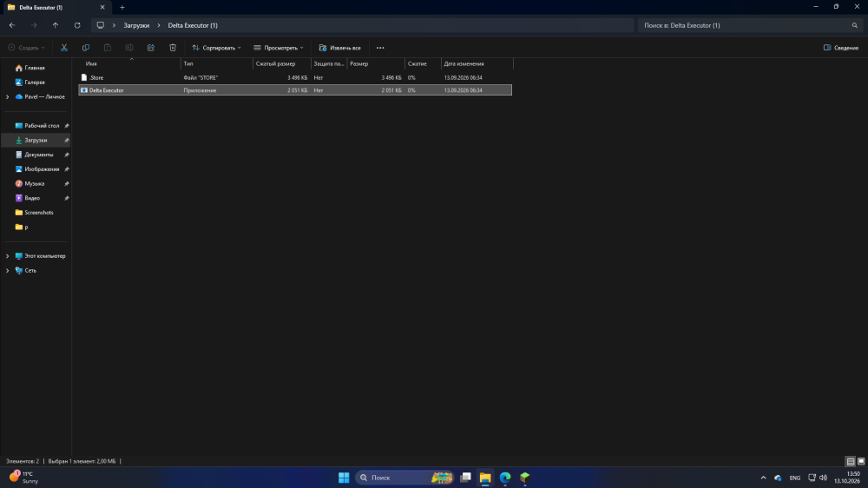This screenshot has width=868, height=488.
Task: Select the .Store file row
Action: pyautogui.click(x=295, y=78)
